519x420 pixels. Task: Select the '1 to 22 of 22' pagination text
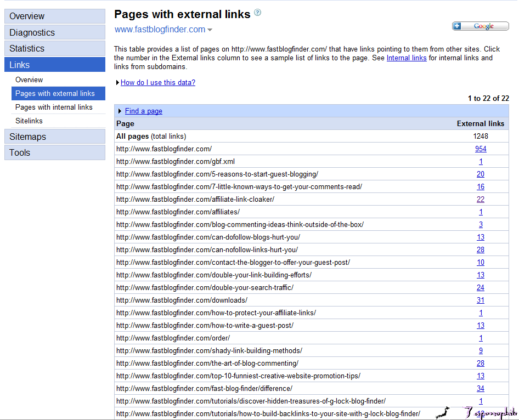point(488,98)
